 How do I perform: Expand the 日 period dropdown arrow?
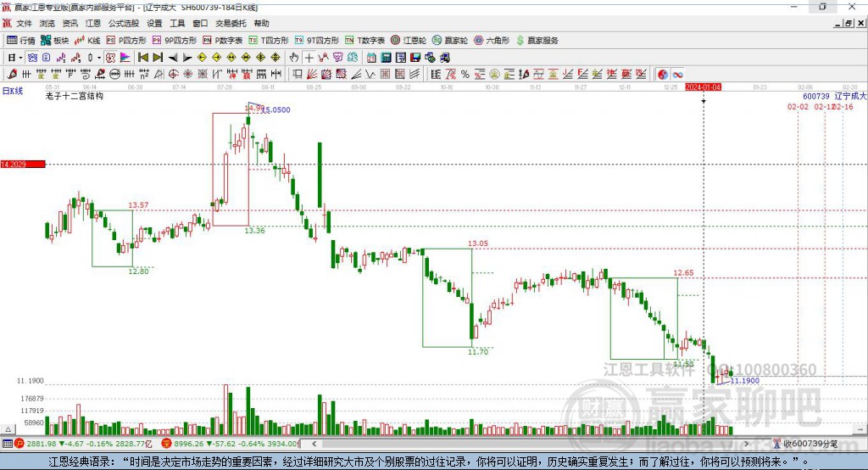[x=21, y=58]
